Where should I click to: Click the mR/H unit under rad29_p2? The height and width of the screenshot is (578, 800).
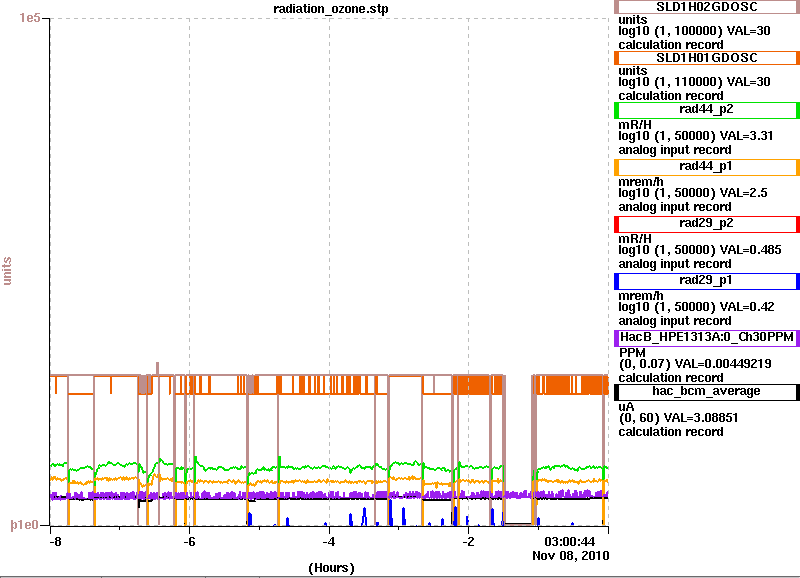pos(635,239)
